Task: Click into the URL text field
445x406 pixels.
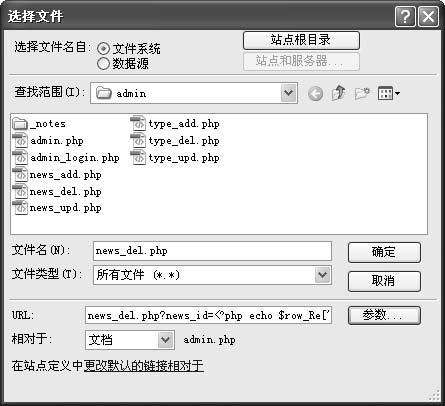Action: pos(209,315)
